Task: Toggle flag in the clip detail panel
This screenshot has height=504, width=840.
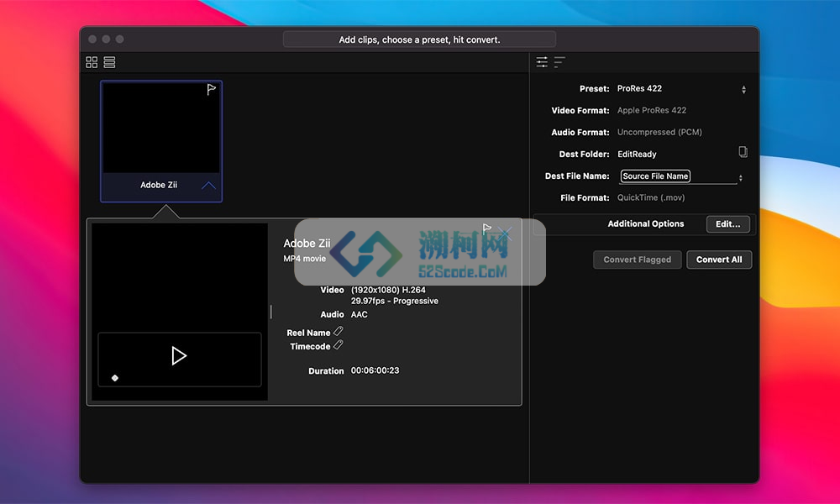Action: pyautogui.click(x=486, y=230)
